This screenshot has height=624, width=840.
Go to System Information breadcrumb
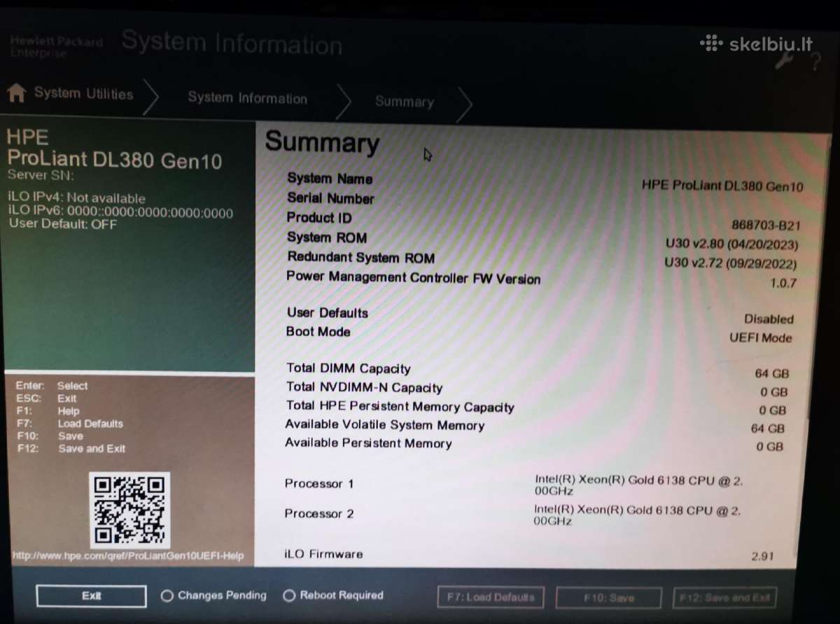(247, 98)
